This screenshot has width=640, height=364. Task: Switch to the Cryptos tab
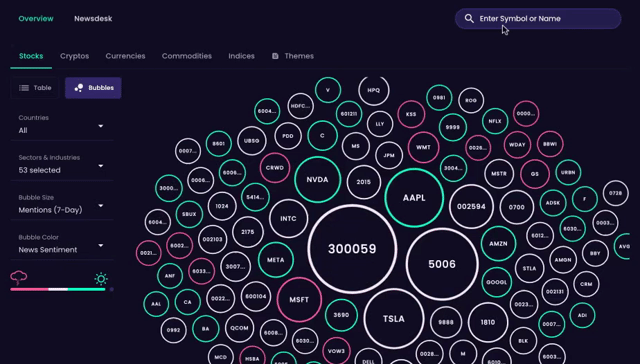[x=74, y=56]
